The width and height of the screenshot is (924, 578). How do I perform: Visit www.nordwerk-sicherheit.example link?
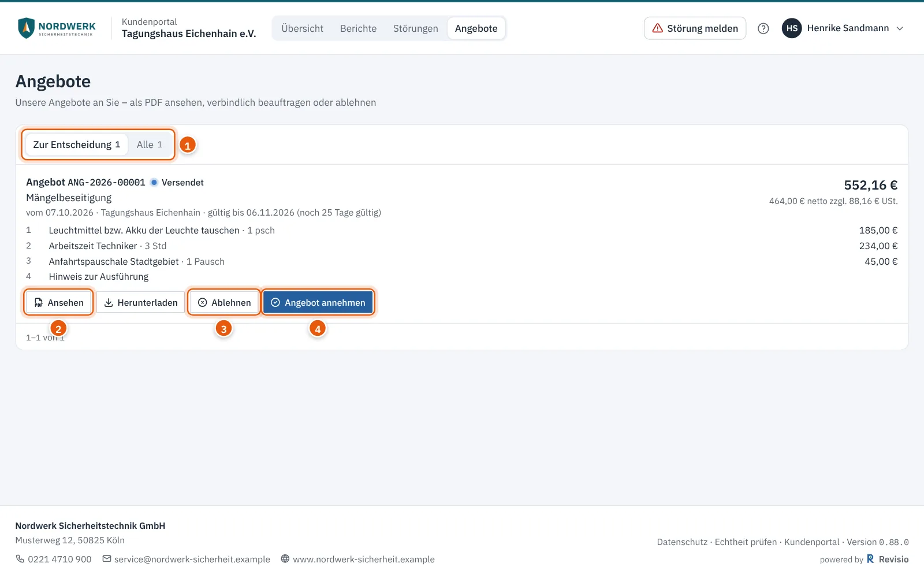tap(364, 559)
